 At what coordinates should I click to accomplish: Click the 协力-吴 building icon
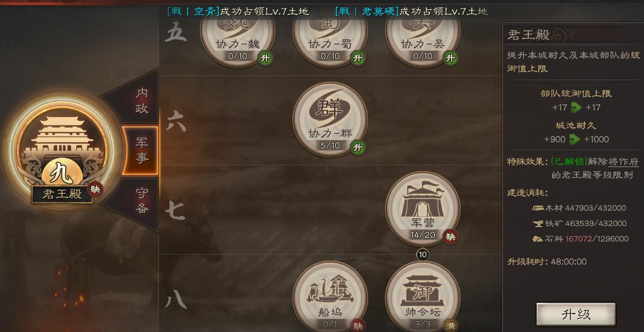click(422, 35)
